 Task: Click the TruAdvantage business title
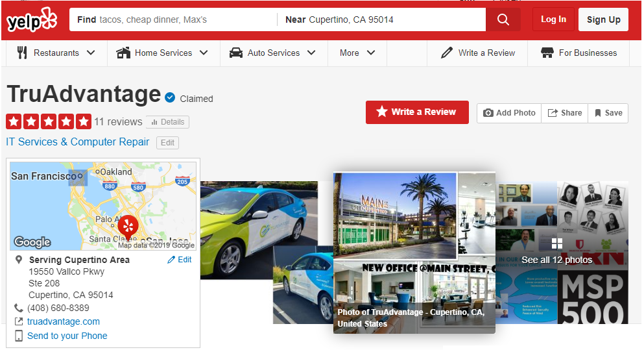[84, 94]
